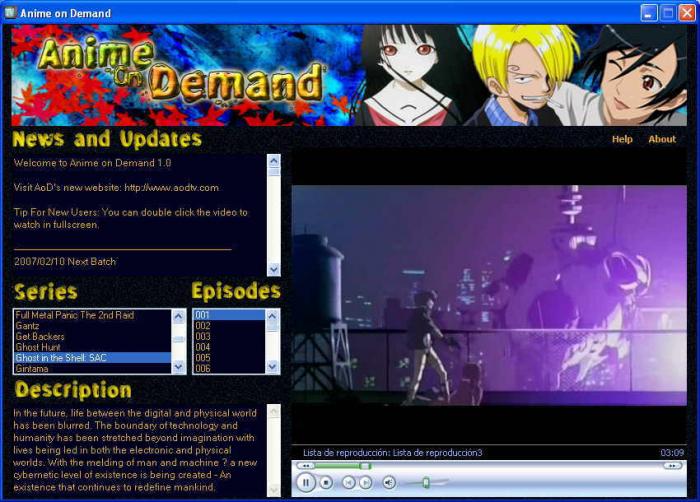700x502 pixels.
Task: Select episode 006
Action: 229,368
